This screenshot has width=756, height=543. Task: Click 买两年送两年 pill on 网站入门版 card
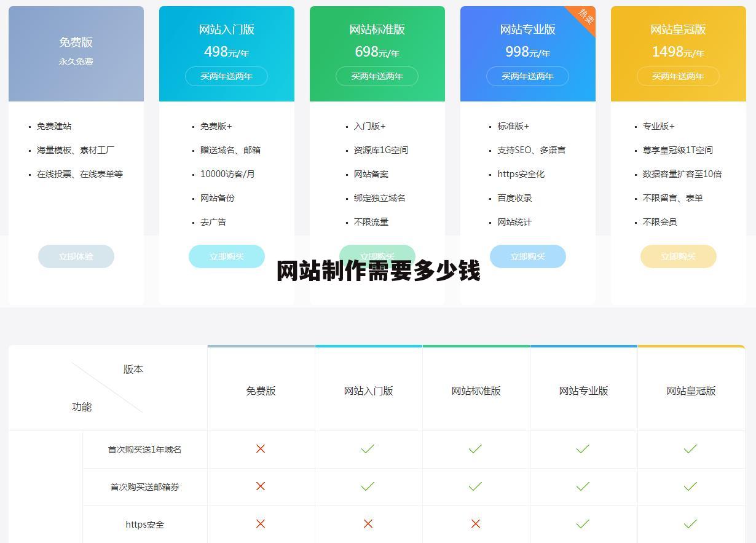coord(226,76)
